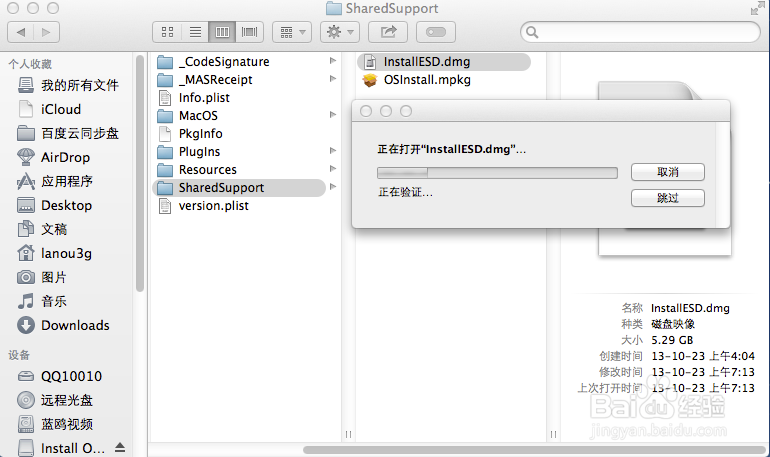Open the gear action menu
770x457 pixels.
pos(340,32)
